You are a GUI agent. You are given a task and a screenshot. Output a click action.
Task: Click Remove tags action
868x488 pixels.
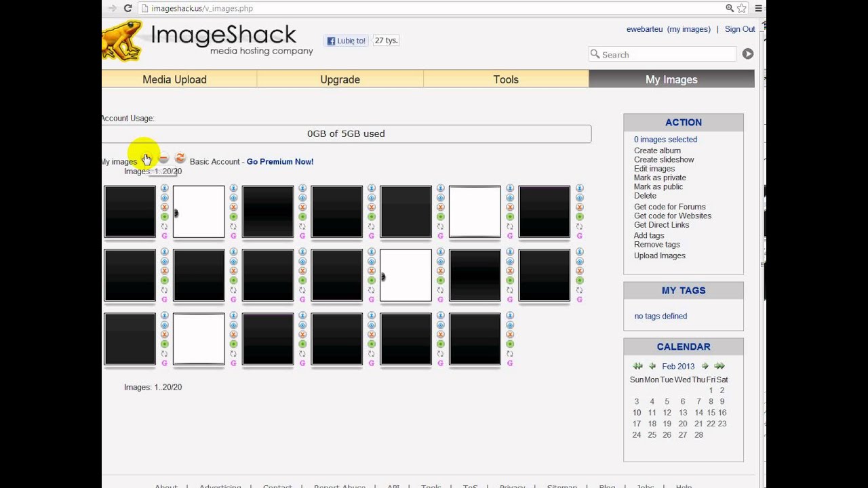[657, 245]
